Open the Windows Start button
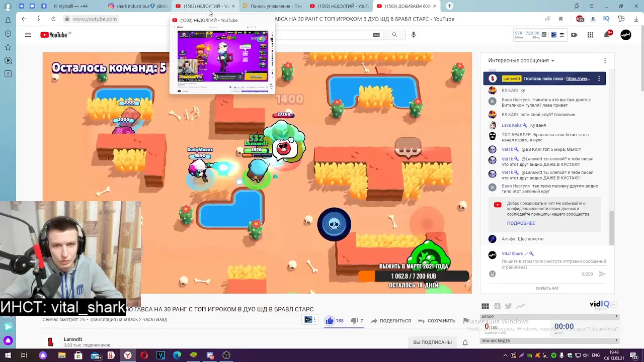 8,355
